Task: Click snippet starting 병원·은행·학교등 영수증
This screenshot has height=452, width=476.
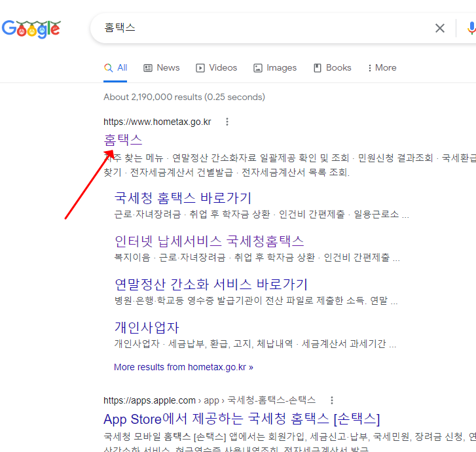Action: coord(256,301)
